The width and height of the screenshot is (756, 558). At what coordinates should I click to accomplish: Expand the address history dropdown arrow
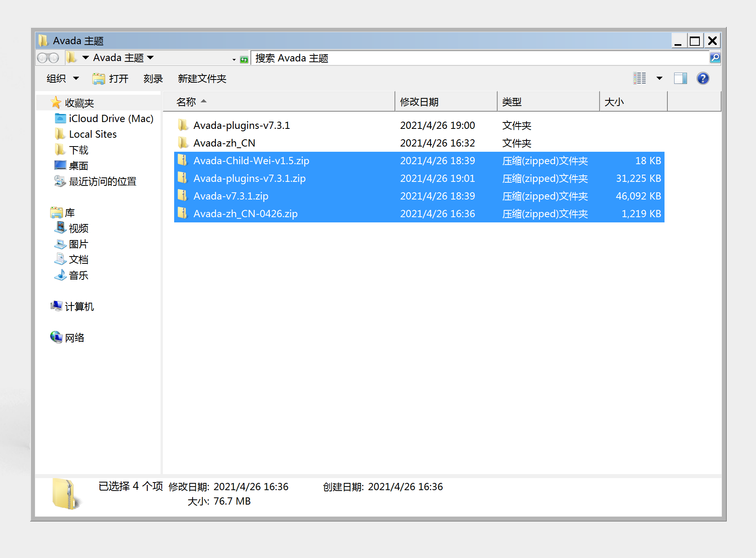(234, 60)
